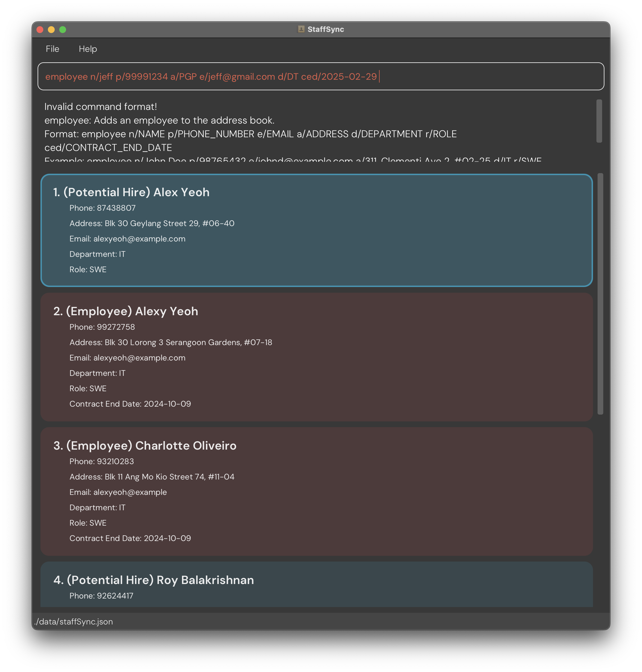
Task: Select the Roy Balakrishnan potential hire card
Action: [x=316, y=584]
